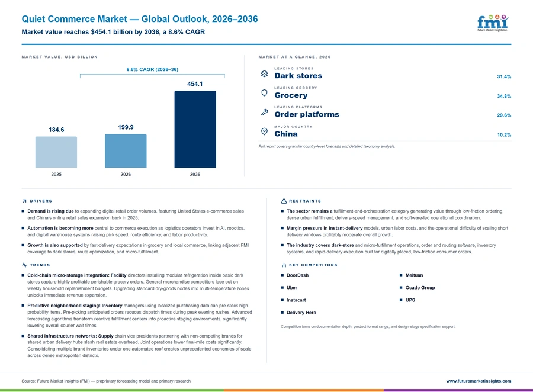Click the 184.6 value label
The width and height of the screenshot is (533, 392).
click(x=56, y=130)
